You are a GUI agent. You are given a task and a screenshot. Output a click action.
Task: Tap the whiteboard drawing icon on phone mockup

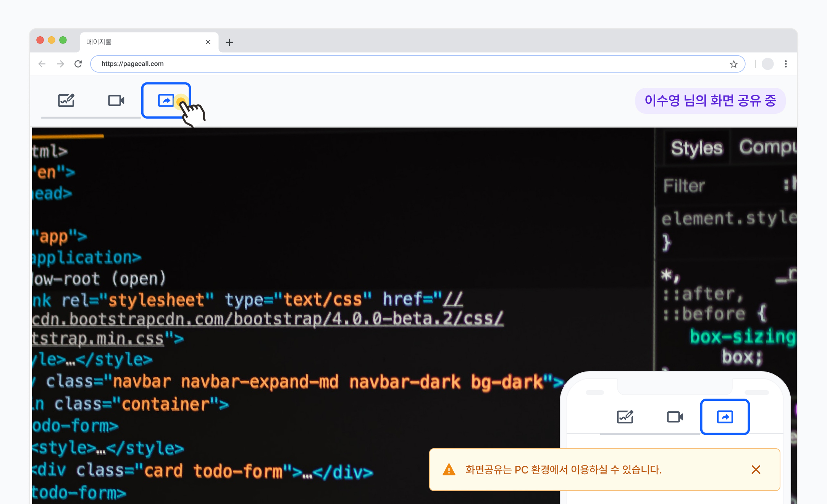625,417
